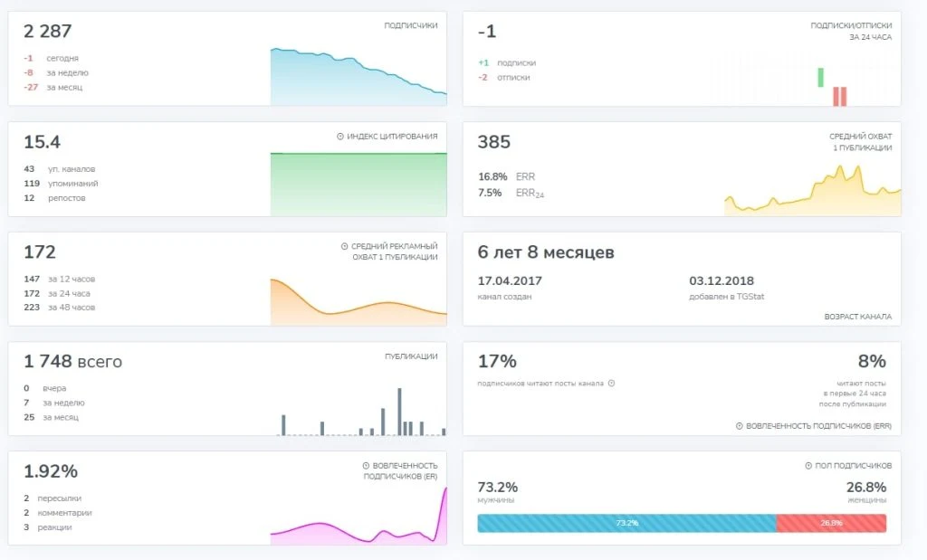Click the info icon after 'подписчиков читают посты канала'

click(611, 384)
